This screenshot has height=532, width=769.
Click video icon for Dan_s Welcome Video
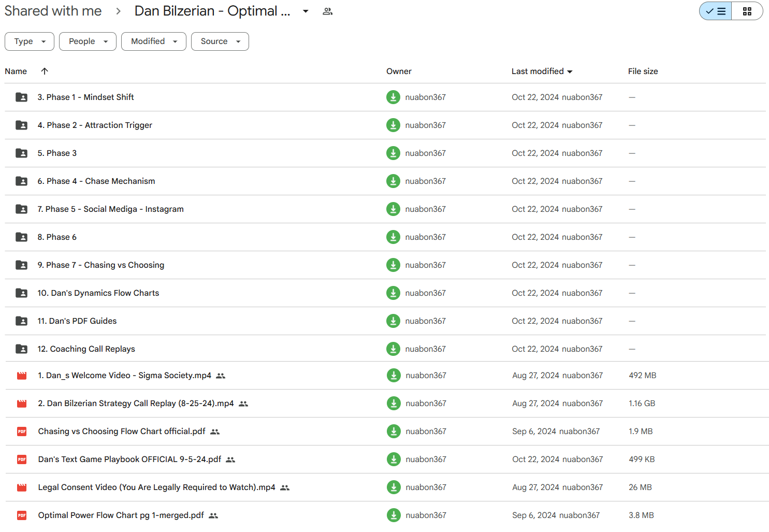22,376
